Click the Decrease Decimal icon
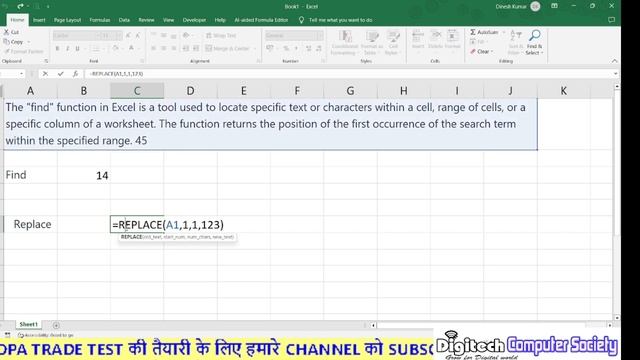Screen dimensions: 640x360 (x=319, y=49)
